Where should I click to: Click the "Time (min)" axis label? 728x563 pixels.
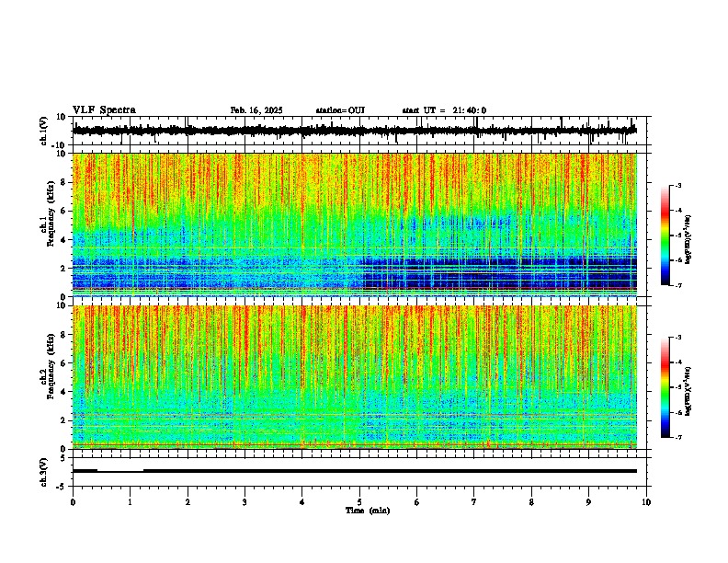pos(368,511)
